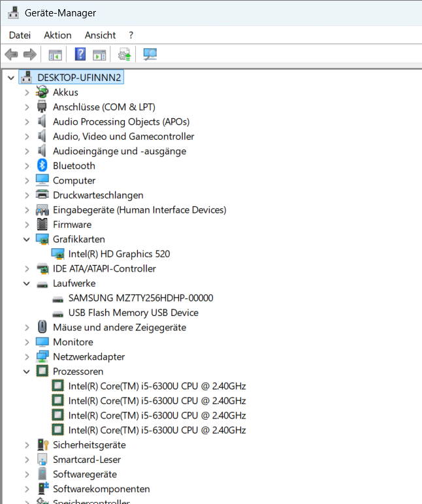Click the Geräte-Manager title bar icon
The width and height of the screenshot is (422, 504).
[x=13, y=12]
